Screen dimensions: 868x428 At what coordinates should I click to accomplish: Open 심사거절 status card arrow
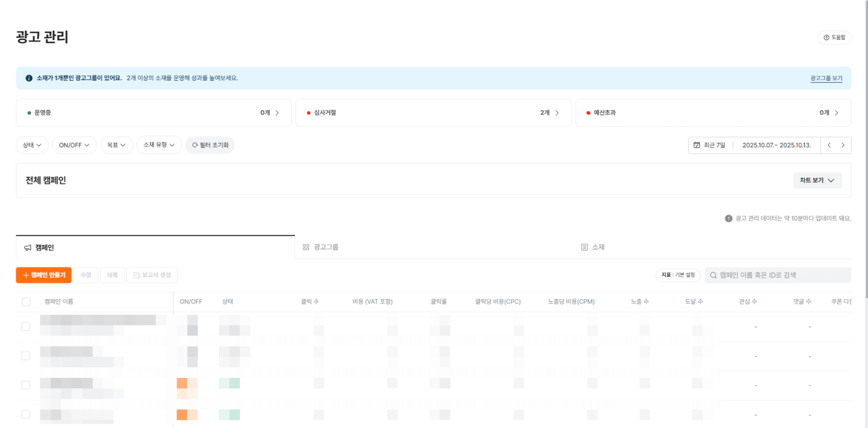(x=557, y=113)
